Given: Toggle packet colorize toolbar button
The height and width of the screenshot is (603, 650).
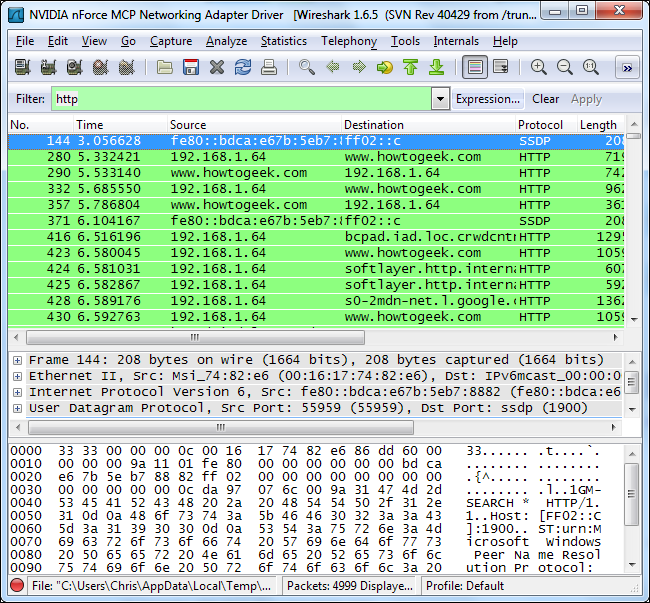Looking at the screenshot, I should coord(475,67).
